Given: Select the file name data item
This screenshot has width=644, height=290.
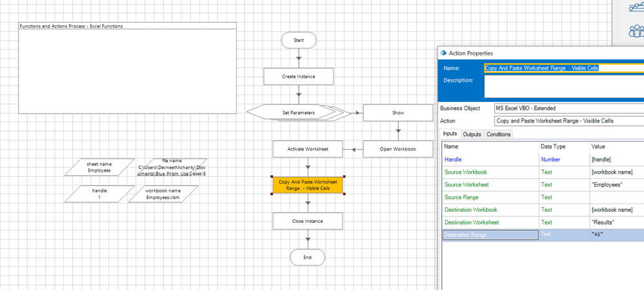Looking at the screenshot, I should pyautogui.click(x=172, y=167).
